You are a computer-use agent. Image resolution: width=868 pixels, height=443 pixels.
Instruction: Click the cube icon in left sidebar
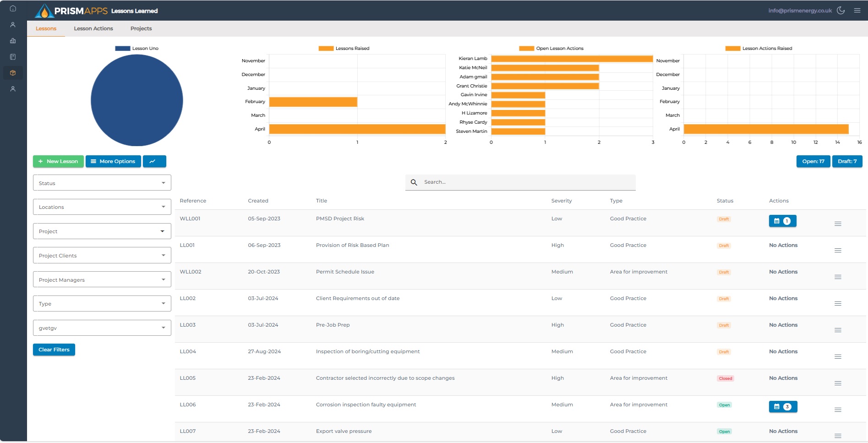(x=13, y=73)
